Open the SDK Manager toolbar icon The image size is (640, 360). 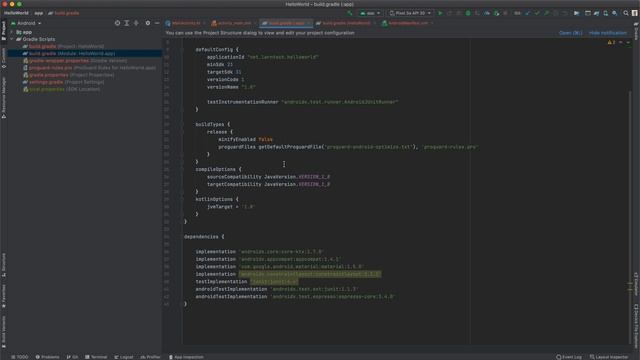615,13
